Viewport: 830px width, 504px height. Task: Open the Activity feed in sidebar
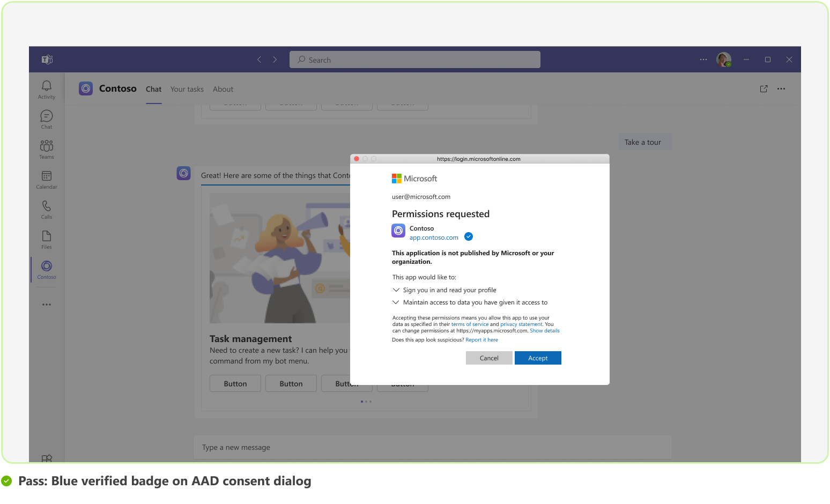point(47,90)
